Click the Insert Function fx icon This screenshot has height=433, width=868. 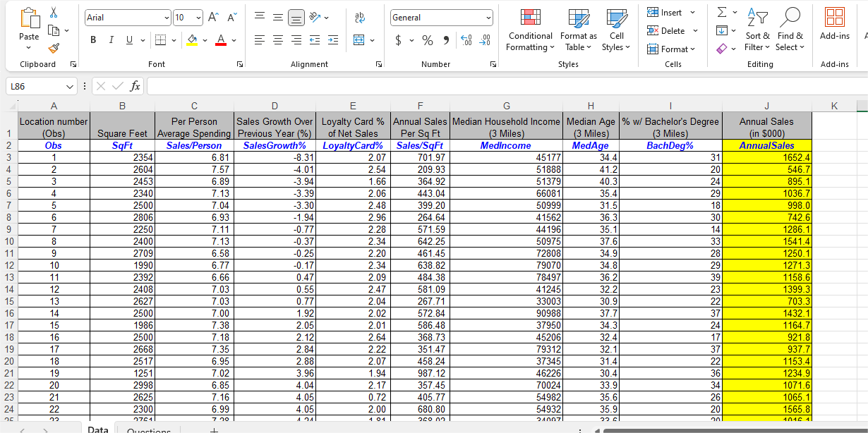[x=135, y=87]
